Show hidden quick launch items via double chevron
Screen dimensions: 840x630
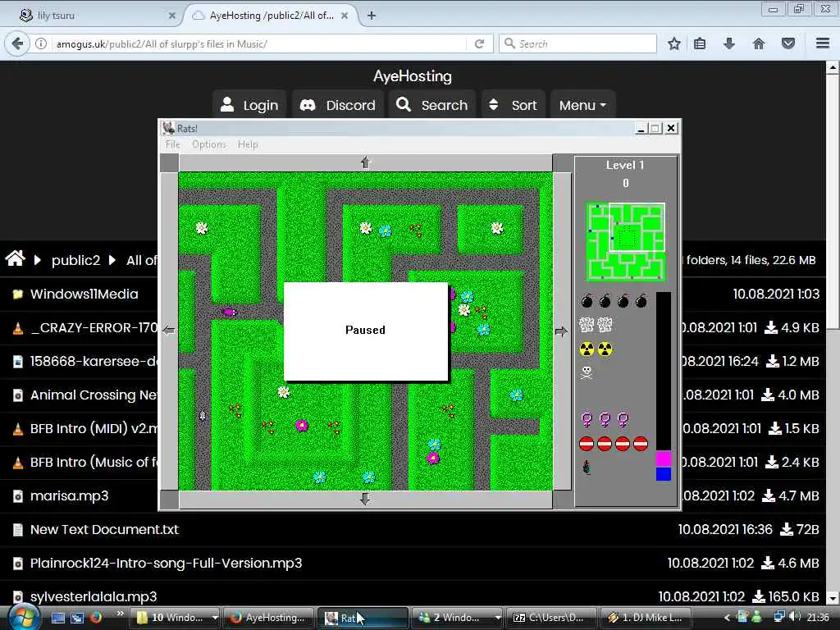tap(120, 614)
